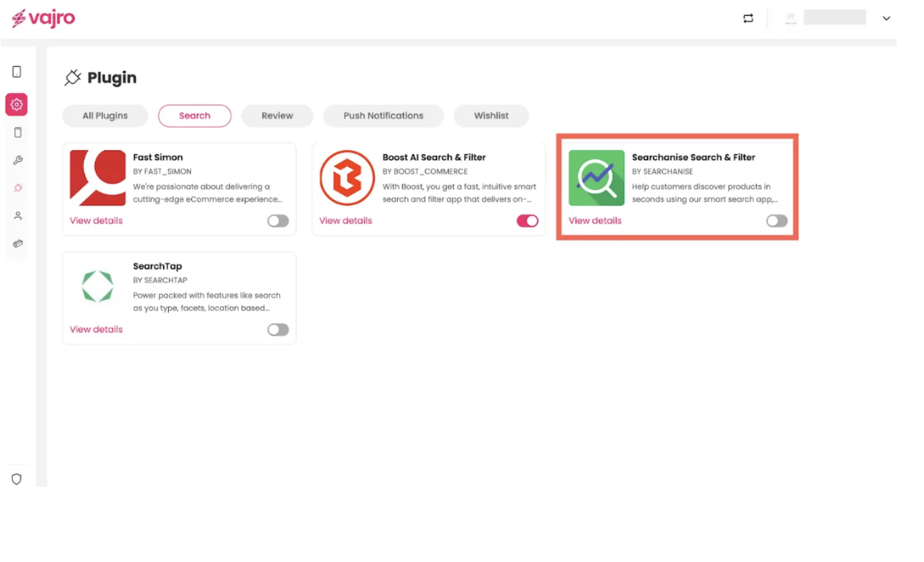Select the plug icon in sidebar
The height and width of the screenshot is (562, 924).
(17, 188)
